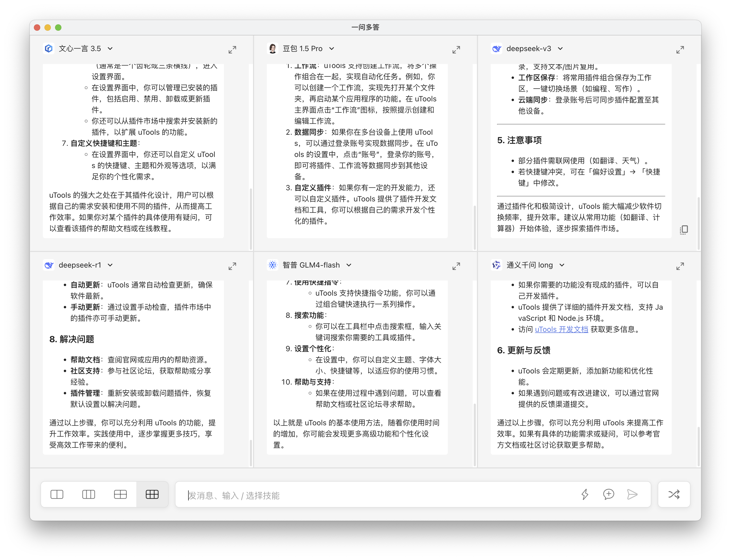The width and height of the screenshot is (731, 560).
Task: Click the 智普 GLM4-flash panel scrollbar
Action: 474,435
